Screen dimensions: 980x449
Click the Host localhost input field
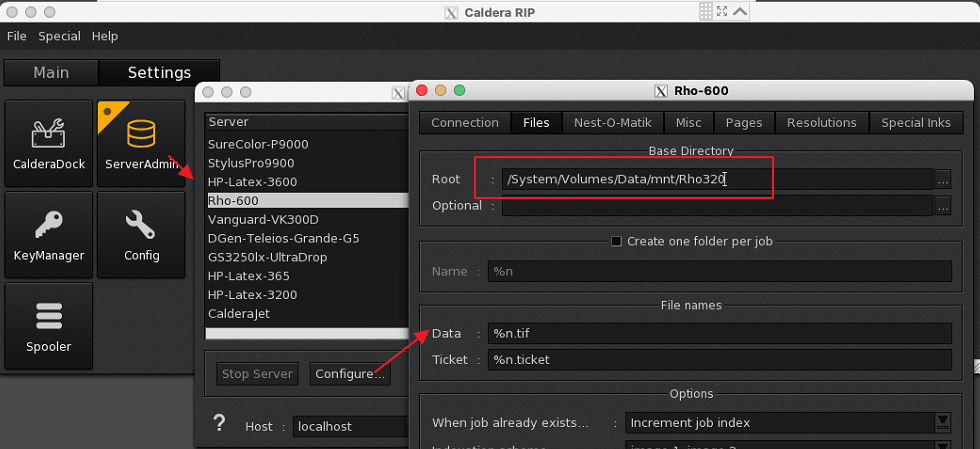pos(348,426)
